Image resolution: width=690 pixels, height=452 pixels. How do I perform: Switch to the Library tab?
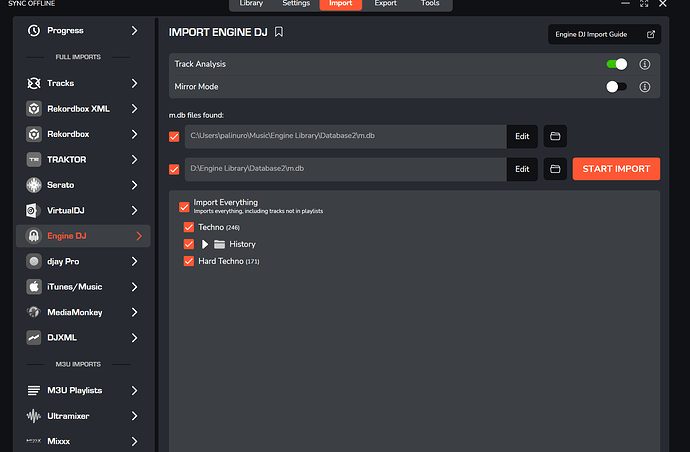click(251, 4)
